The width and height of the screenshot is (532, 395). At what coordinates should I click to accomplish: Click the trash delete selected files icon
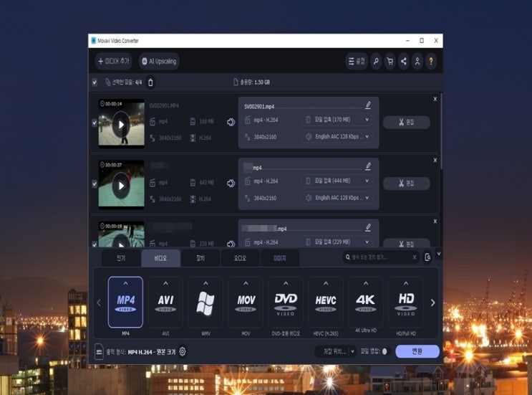point(150,82)
